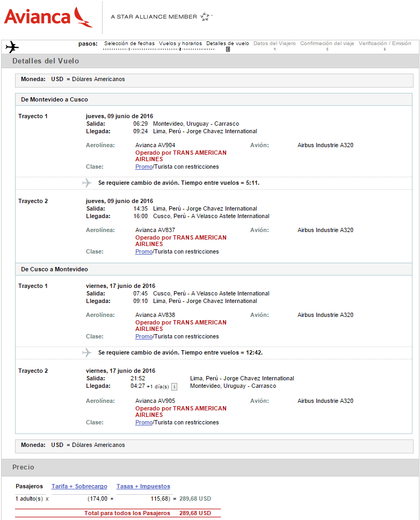Screen dimensions: 420x520
Task: Select the Verificación / Emisión step
Action: (385, 44)
